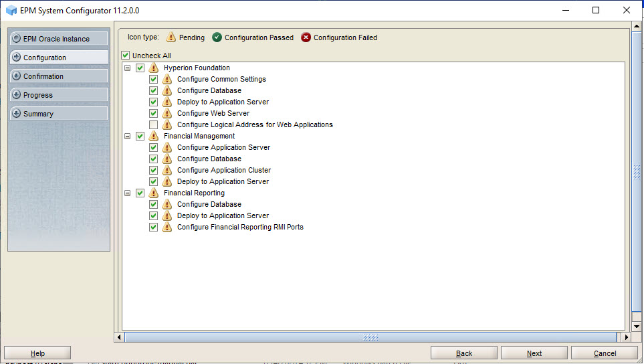
Task: Select the Configure Common Settings row
Action: [221, 80]
